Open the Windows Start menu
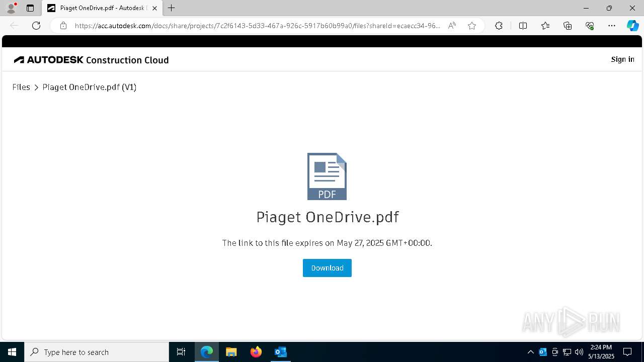Screen dimensions: 644x362 click(x=12, y=352)
